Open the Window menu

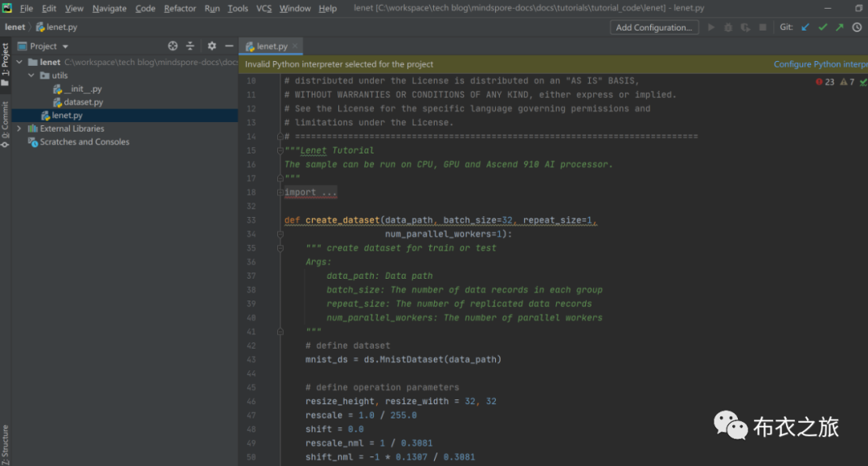[x=294, y=8]
